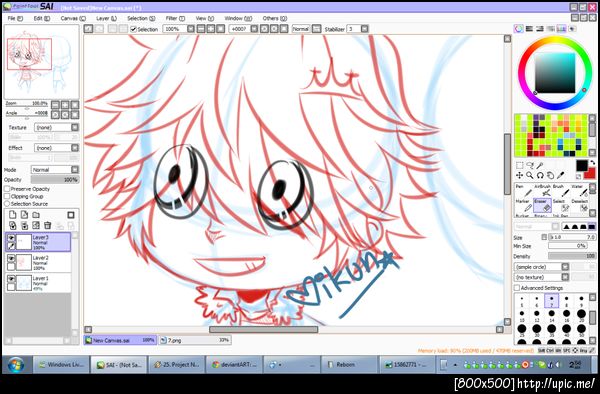Select the Brush tool
This screenshot has height=394, width=600.
click(x=560, y=190)
